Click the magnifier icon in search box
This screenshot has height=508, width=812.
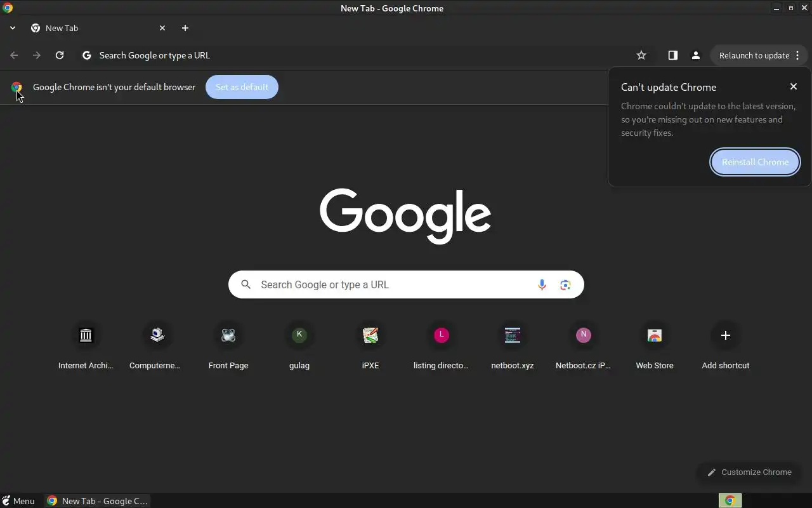tap(246, 284)
